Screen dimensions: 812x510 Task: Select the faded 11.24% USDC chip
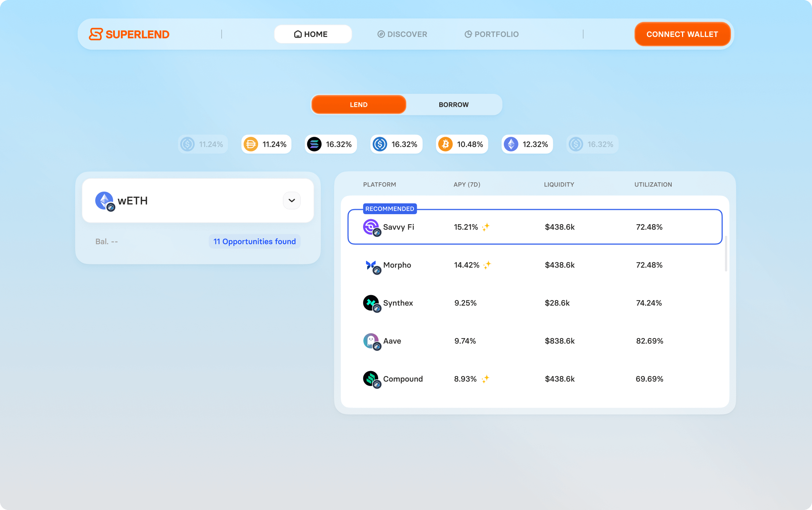tap(203, 144)
